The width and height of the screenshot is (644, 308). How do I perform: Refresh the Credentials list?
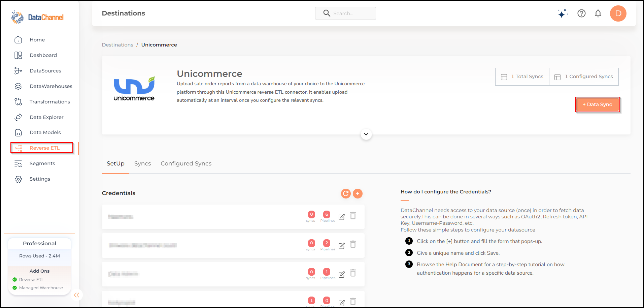(346, 193)
